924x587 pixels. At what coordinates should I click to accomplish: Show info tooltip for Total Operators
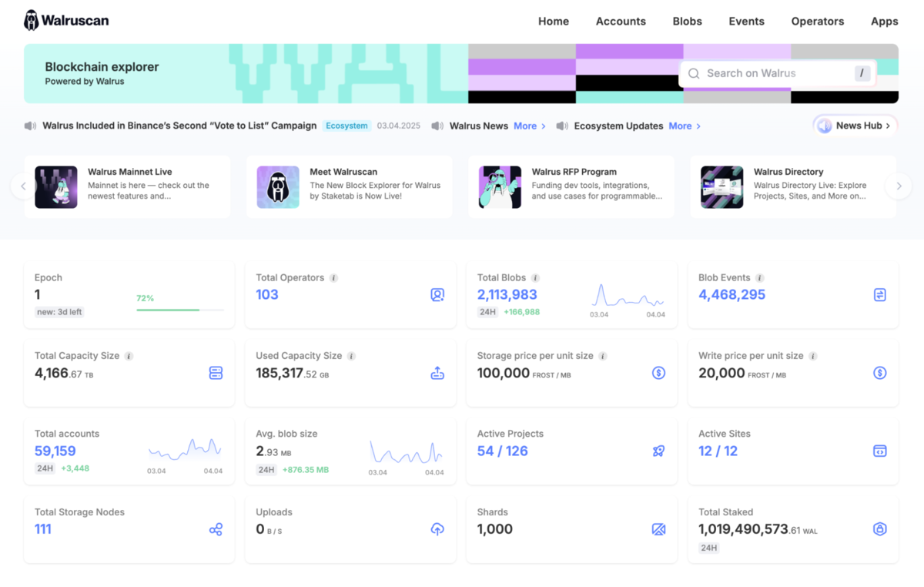click(x=333, y=278)
